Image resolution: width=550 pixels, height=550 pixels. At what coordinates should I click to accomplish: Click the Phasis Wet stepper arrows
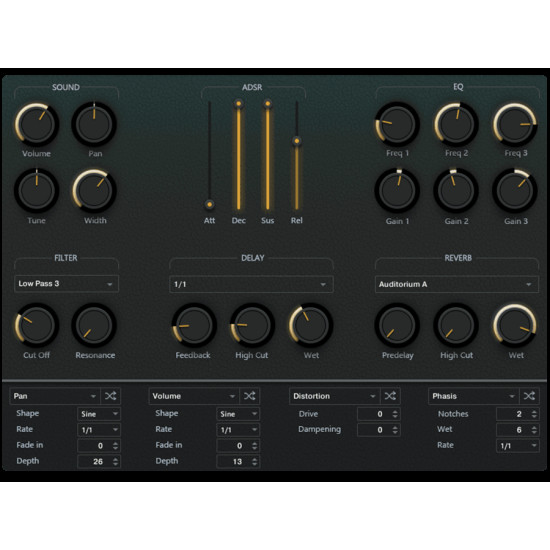pos(534,430)
